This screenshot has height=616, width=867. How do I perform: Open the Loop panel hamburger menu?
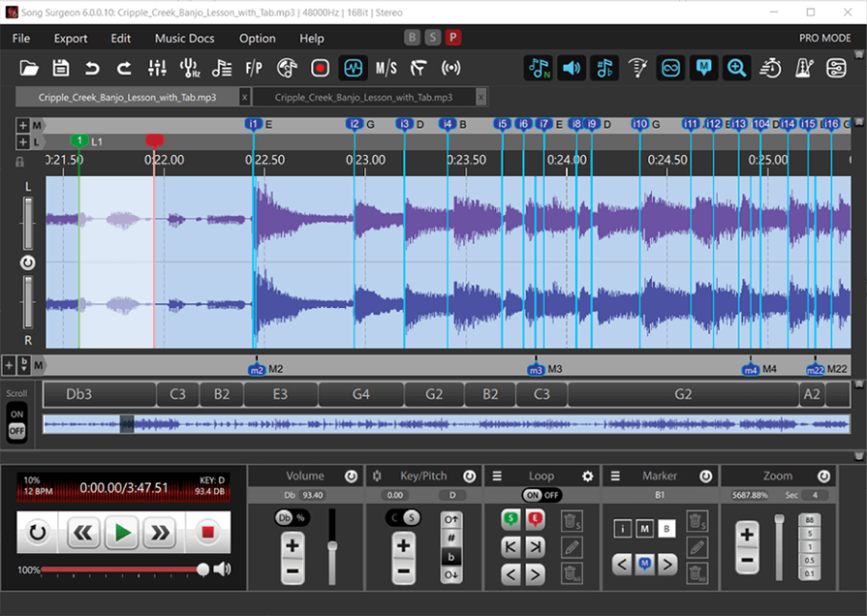497,477
